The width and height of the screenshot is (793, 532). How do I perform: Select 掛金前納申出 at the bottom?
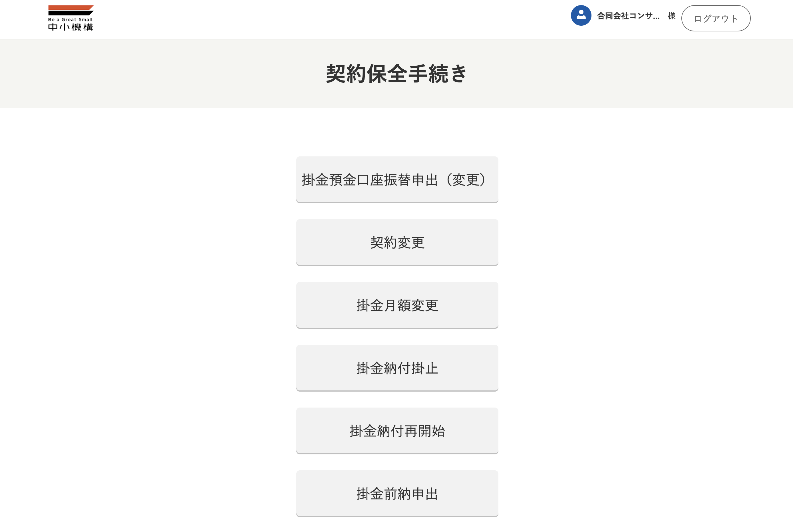click(x=397, y=493)
